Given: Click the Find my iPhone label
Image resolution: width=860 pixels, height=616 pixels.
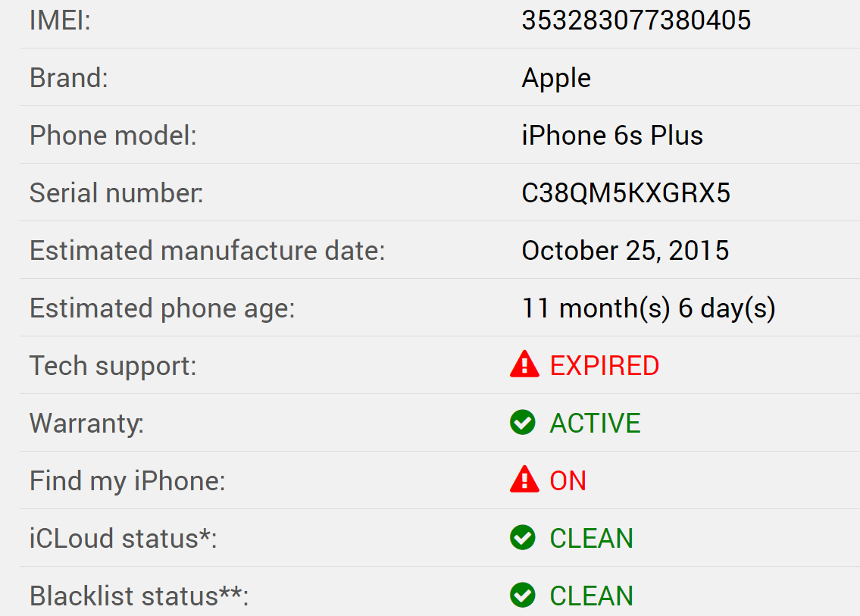Looking at the screenshot, I should coord(127,481).
